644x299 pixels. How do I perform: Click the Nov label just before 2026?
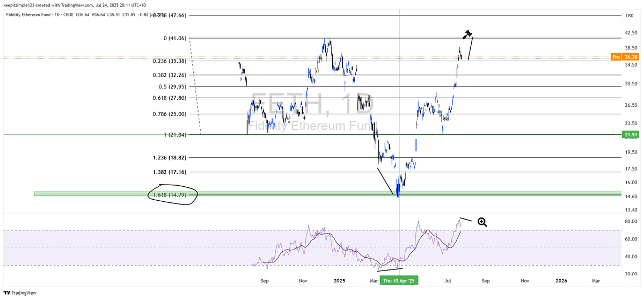pyautogui.click(x=525, y=280)
